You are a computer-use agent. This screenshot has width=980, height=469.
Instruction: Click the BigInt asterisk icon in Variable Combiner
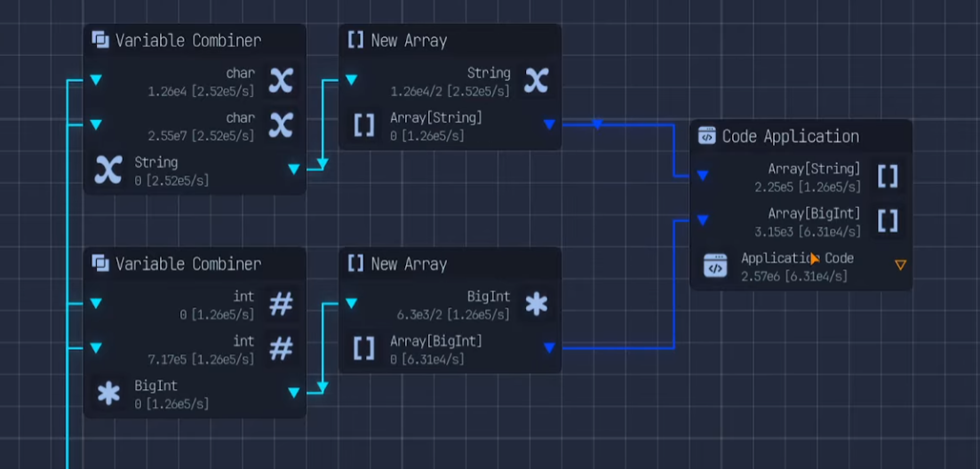[108, 393]
